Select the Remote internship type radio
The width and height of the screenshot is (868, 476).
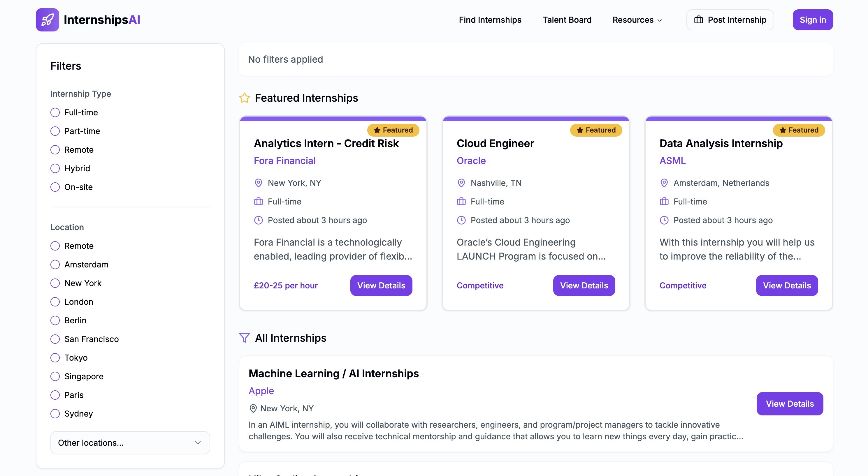coord(55,149)
